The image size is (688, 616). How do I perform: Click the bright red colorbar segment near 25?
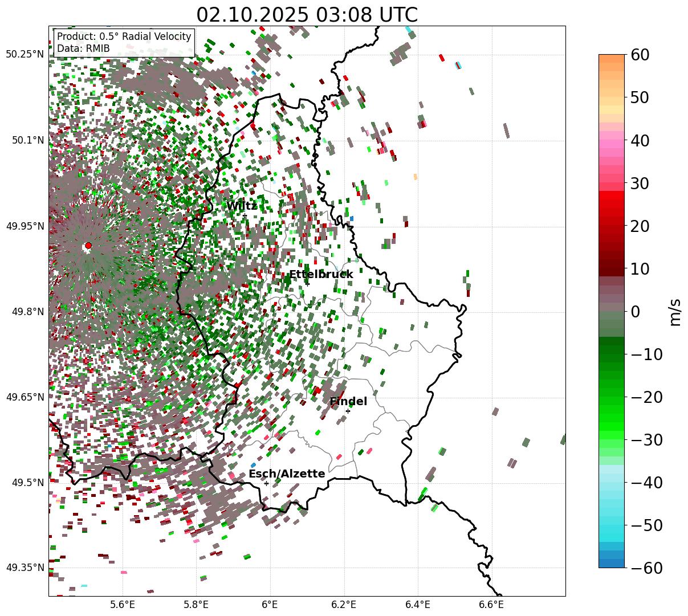[612, 204]
